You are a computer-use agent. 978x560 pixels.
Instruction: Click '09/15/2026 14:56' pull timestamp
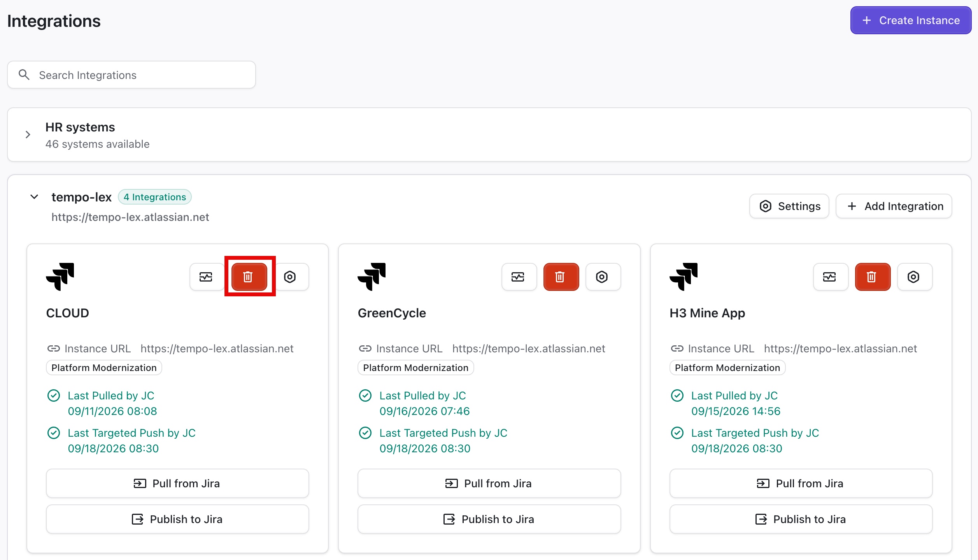736,411
